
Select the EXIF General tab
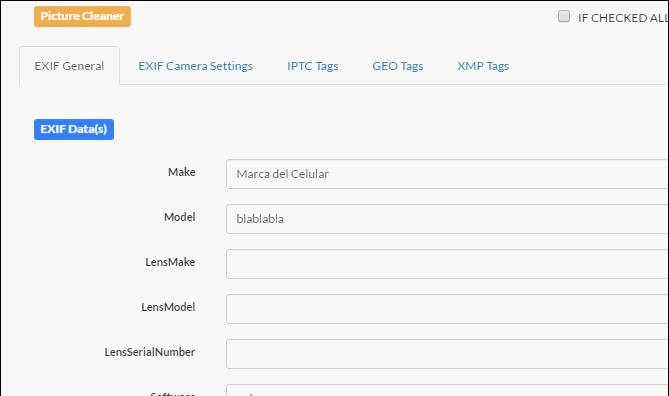(x=69, y=66)
